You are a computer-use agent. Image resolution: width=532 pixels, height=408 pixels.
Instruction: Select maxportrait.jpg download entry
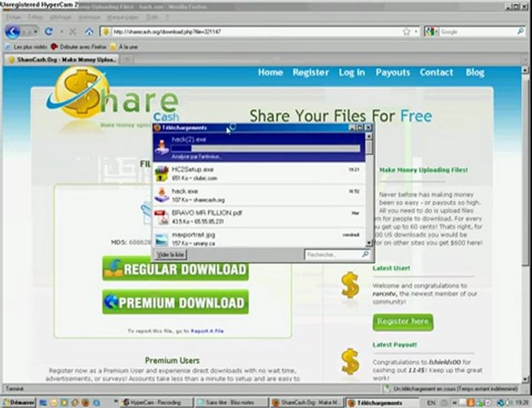point(259,238)
